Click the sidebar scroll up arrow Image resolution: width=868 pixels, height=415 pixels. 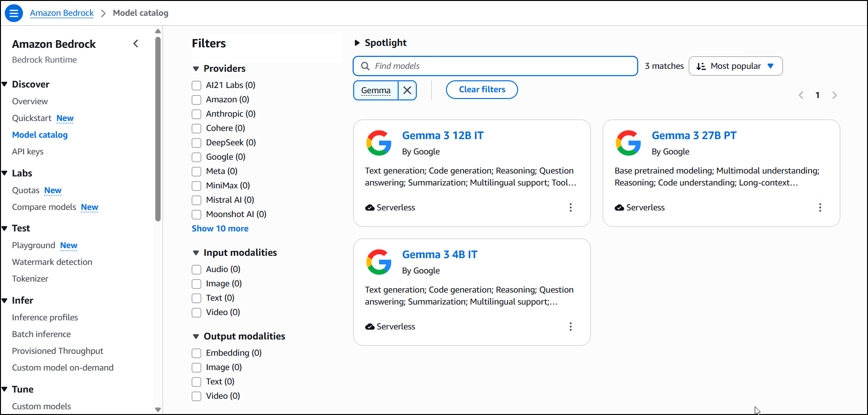[x=158, y=31]
